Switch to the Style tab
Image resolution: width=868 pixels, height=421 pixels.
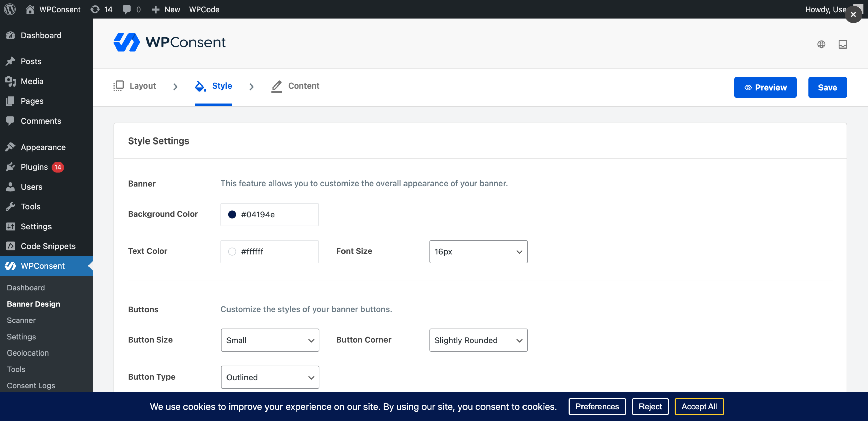pyautogui.click(x=213, y=86)
